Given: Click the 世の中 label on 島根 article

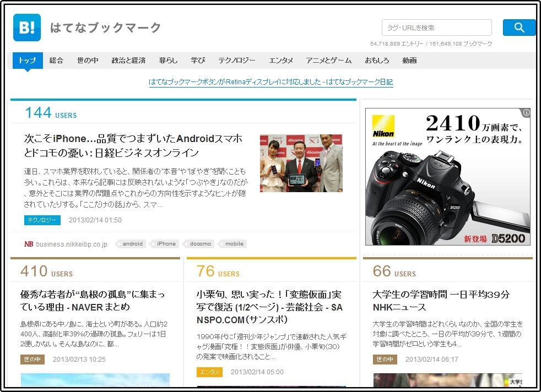Looking at the screenshot, I should [x=33, y=360].
